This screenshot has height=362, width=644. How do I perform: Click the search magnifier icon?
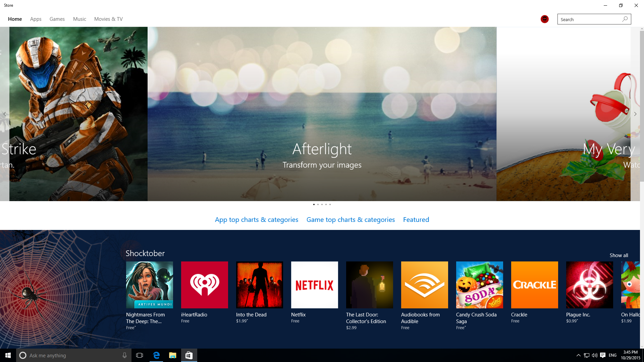pyautogui.click(x=625, y=19)
